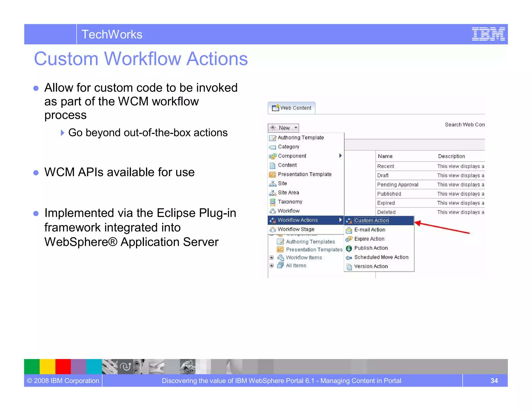Sort by the Description column header
The height and width of the screenshot is (411, 532).
[x=451, y=156]
